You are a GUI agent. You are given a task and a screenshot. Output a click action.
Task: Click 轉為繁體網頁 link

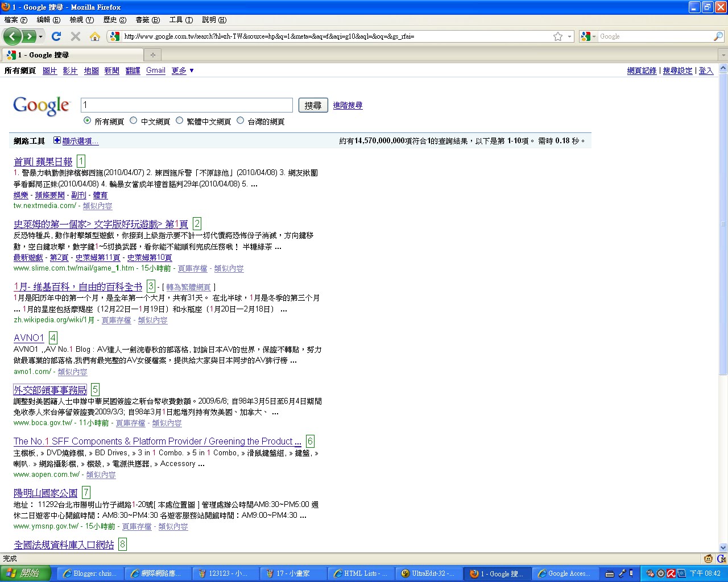(188, 288)
